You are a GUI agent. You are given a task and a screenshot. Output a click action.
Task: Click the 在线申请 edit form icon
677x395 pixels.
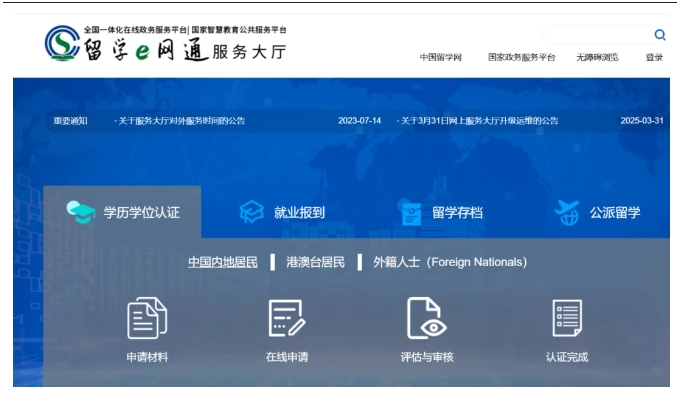(287, 318)
